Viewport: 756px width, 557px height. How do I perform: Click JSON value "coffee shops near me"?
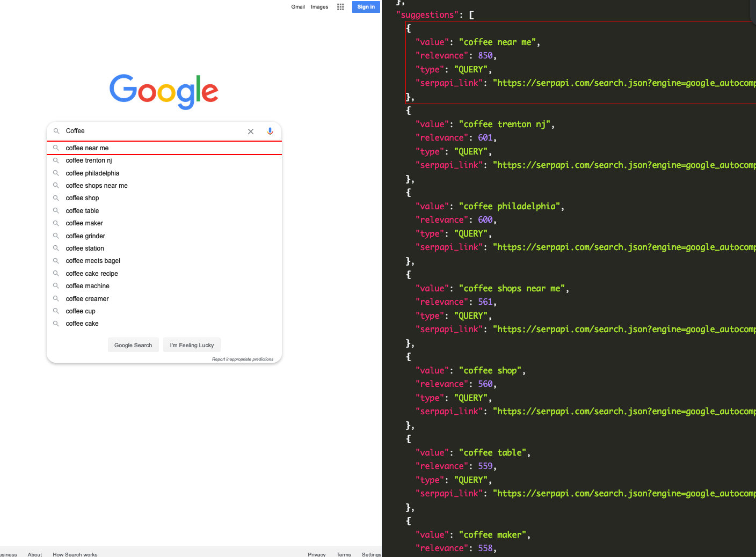coord(512,289)
